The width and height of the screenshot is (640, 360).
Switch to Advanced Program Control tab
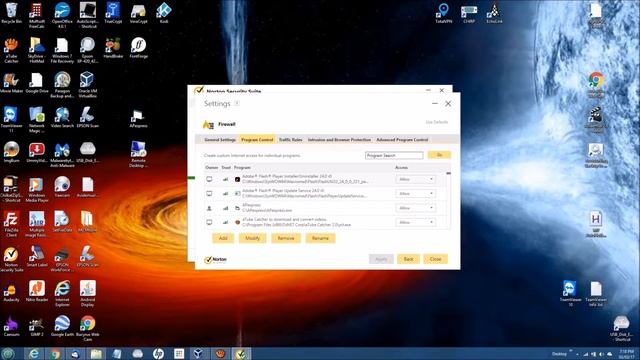402,140
